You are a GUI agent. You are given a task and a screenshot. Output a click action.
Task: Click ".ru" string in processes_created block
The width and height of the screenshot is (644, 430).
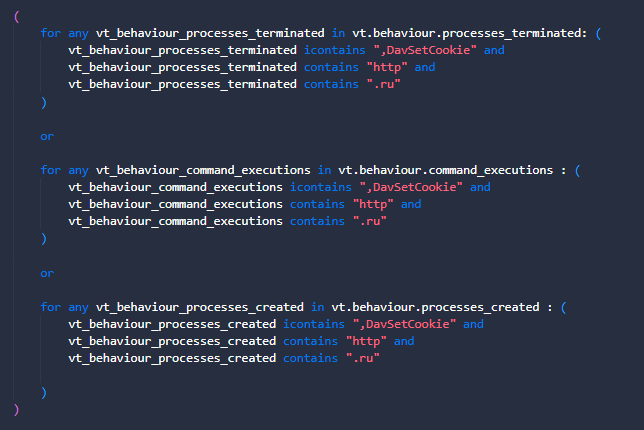point(363,358)
